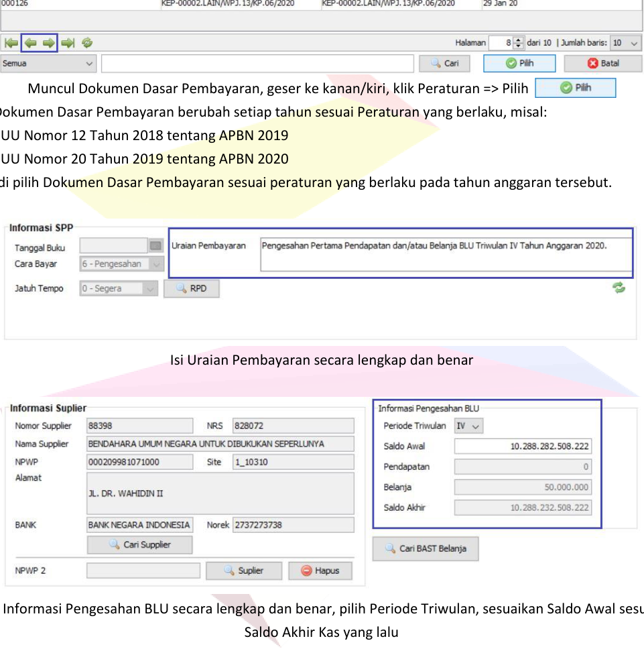
Task: Open the Tanggal Buku calendar picker
Action: point(156,246)
